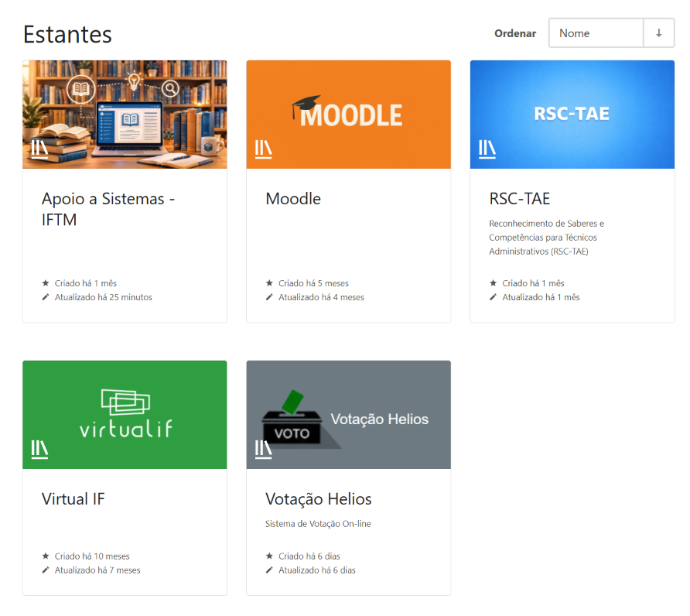Toggle sort direction arrow button
This screenshot has width=690, height=616.
pos(659,33)
